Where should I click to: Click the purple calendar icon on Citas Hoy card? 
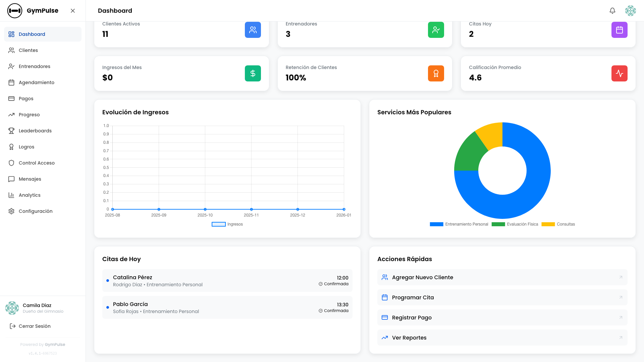pos(620,30)
